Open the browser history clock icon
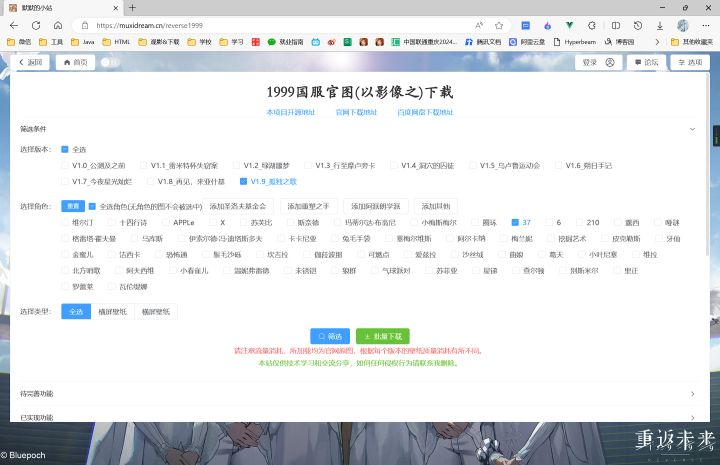 click(x=638, y=26)
